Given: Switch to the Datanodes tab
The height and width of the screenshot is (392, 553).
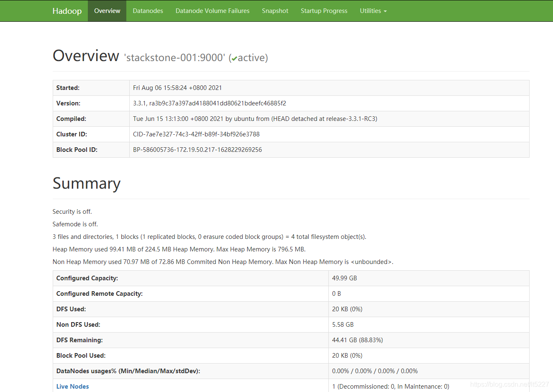Looking at the screenshot, I should click(148, 11).
